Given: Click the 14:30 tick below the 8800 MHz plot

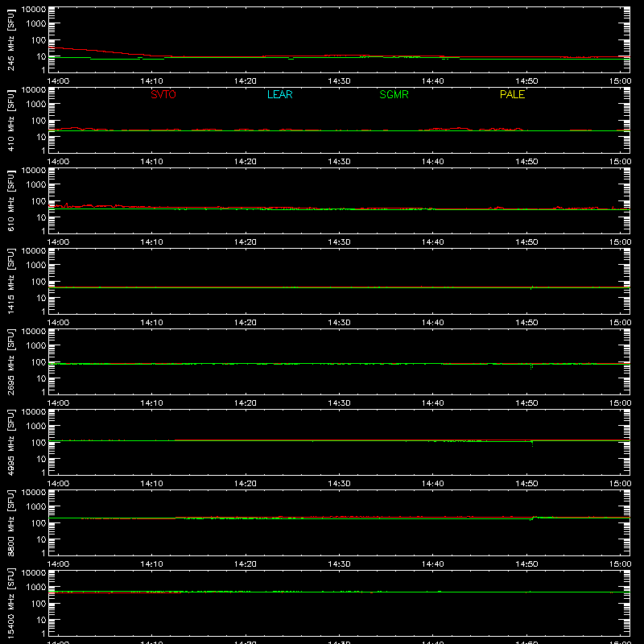Looking at the screenshot, I should (339, 564).
